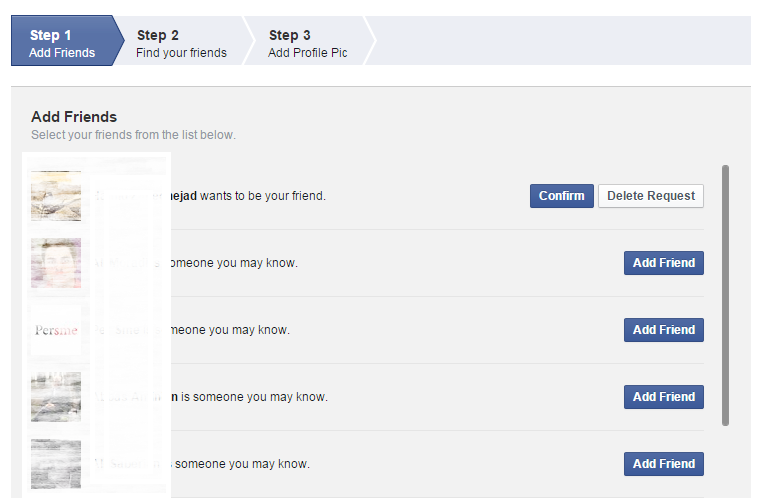
Task: Confirm the pending friend request
Action: pyautogui.click(x=561, y=196)
